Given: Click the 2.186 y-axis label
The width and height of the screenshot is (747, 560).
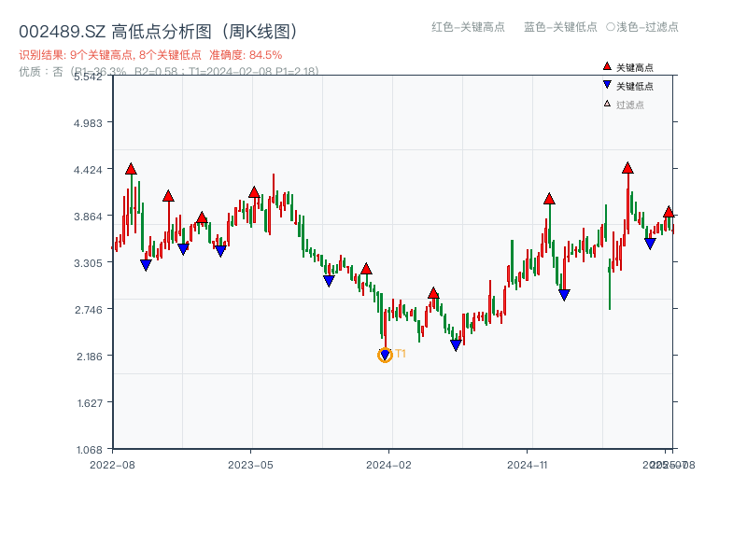Looking at the screenshot, I should click(89, 357).
